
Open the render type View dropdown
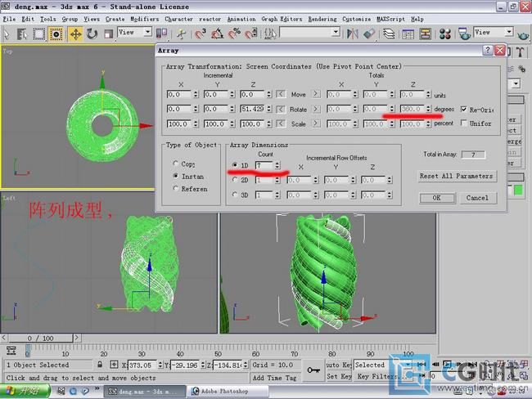[x=508, y=32]
